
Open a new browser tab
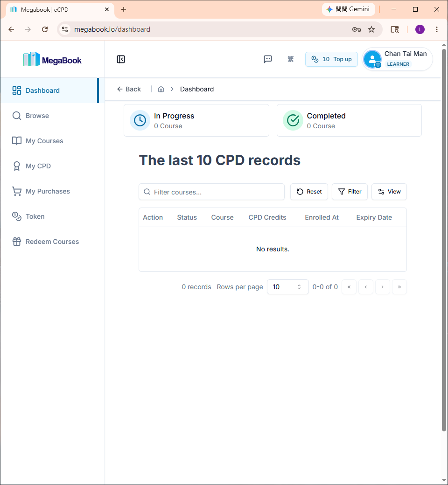(124, 9)
